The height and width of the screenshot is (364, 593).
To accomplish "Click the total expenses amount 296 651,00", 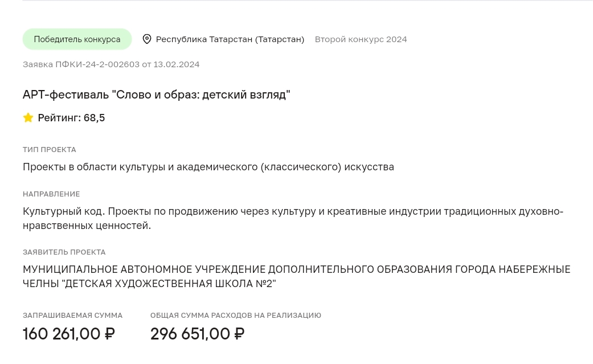I will [x=190, y=334].
